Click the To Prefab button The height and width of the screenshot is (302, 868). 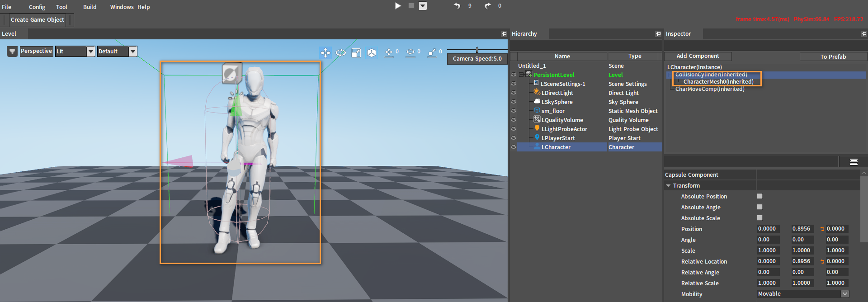pos(833,57)
